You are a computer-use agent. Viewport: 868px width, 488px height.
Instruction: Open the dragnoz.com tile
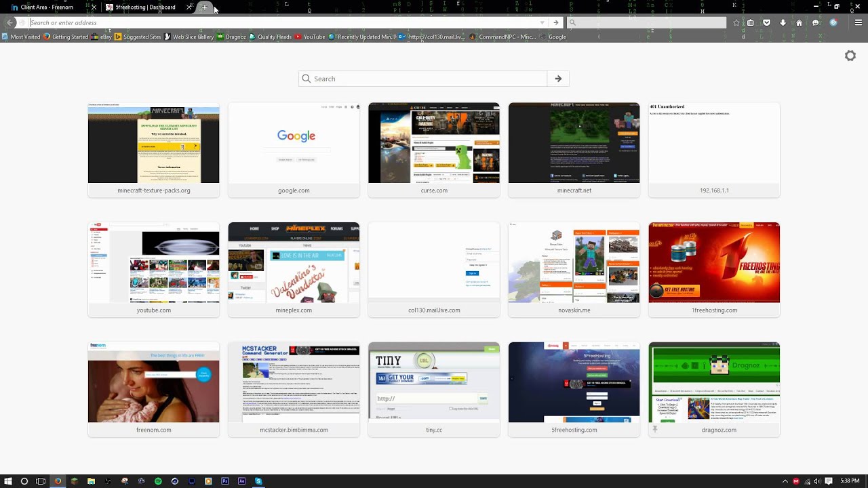coord(714,390)
